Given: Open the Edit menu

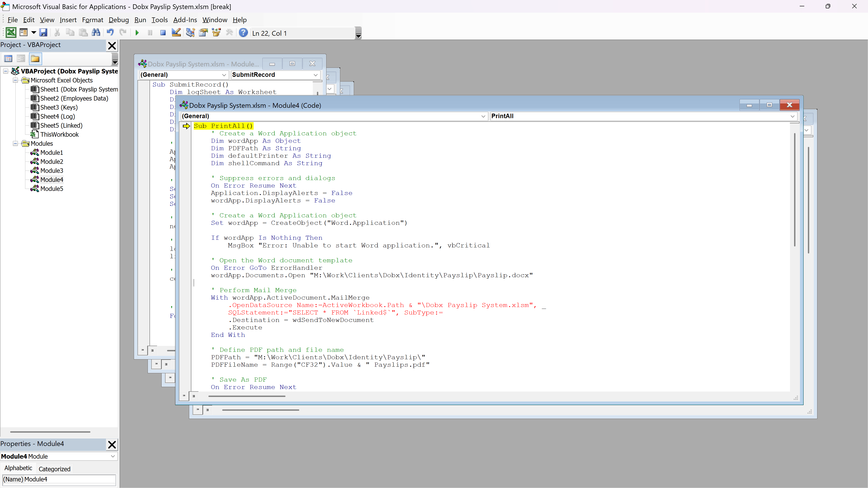Looking at the screenshot, I should (x=29, y=20).
